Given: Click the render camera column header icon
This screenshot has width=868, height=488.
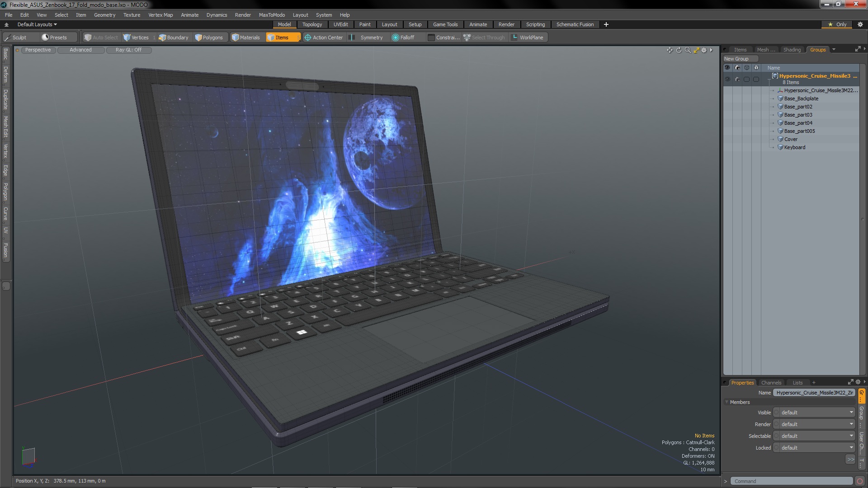Looking at the screenshot, I should (737, 68).
